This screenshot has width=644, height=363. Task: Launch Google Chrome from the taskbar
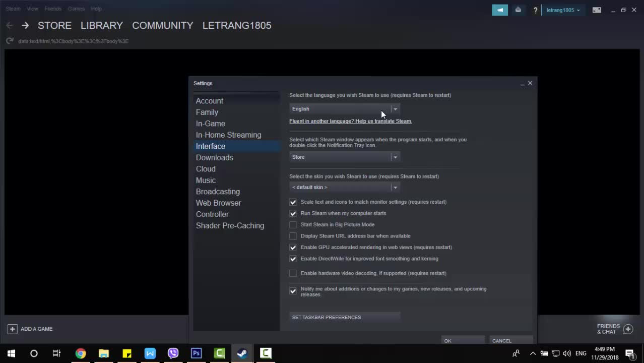(81, 353)
